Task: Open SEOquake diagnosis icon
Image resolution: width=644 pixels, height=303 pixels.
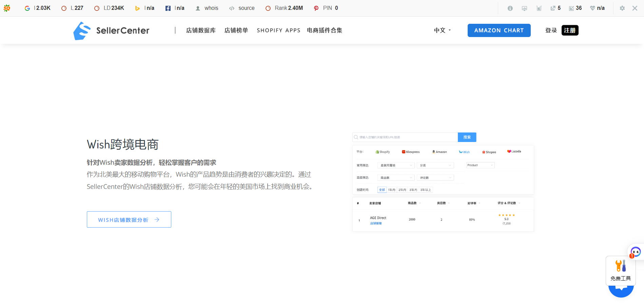Action: [524, 8]
